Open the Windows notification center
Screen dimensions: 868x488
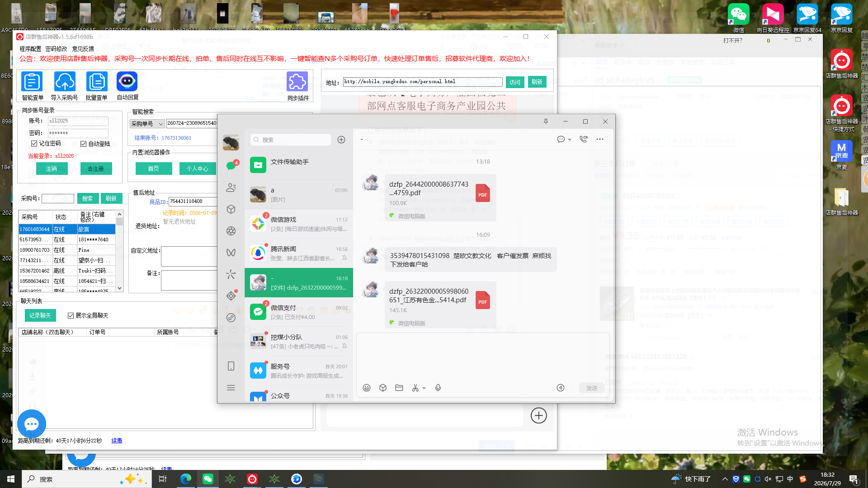pos(854,479)
